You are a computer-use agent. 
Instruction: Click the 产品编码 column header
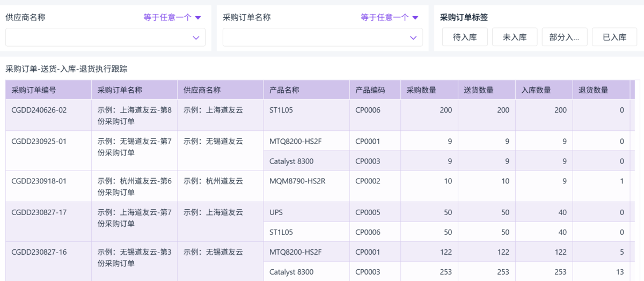[375, 90]
